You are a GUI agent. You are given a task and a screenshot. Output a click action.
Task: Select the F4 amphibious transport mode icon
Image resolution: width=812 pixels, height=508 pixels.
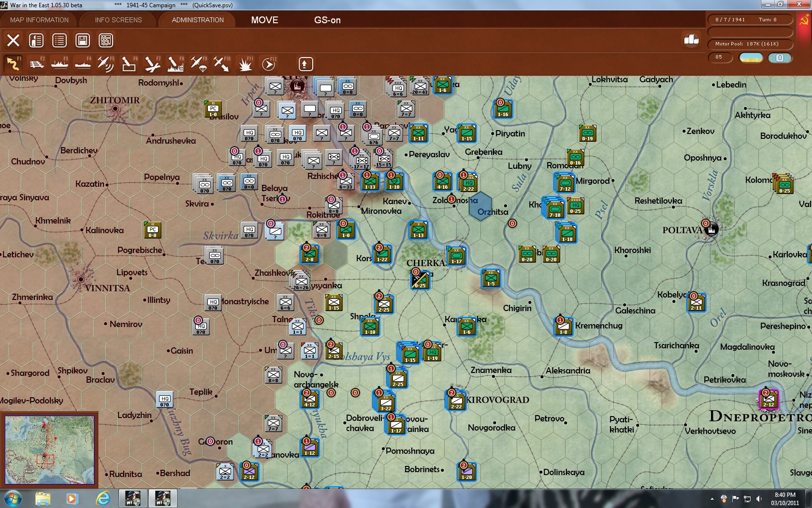click(83, 63)
